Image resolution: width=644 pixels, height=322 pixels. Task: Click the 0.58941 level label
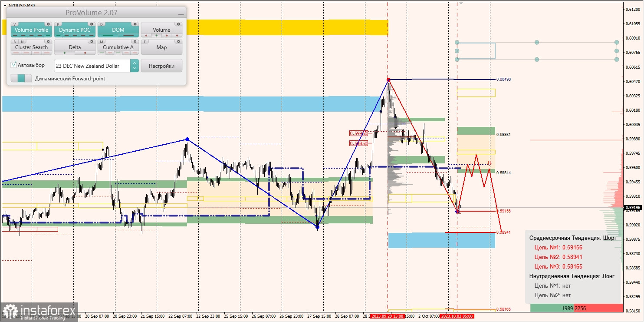click(x=504, y=232)
